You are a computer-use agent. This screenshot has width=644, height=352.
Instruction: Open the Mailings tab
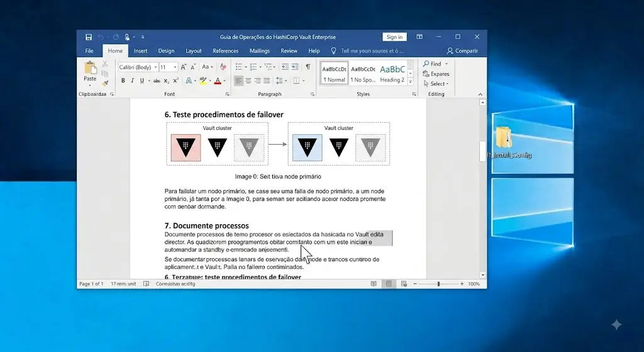tap(260, 51)
